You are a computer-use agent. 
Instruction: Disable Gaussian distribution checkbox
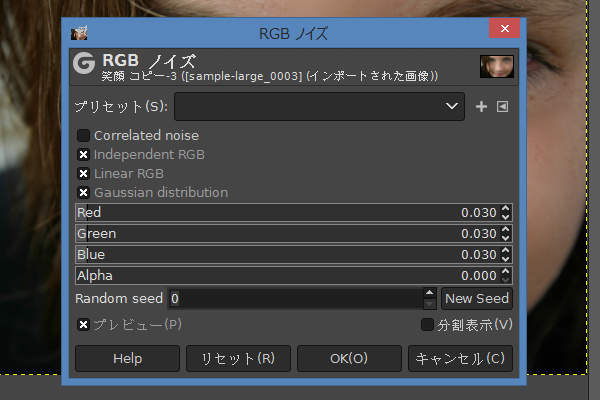(x=83, y=192)
